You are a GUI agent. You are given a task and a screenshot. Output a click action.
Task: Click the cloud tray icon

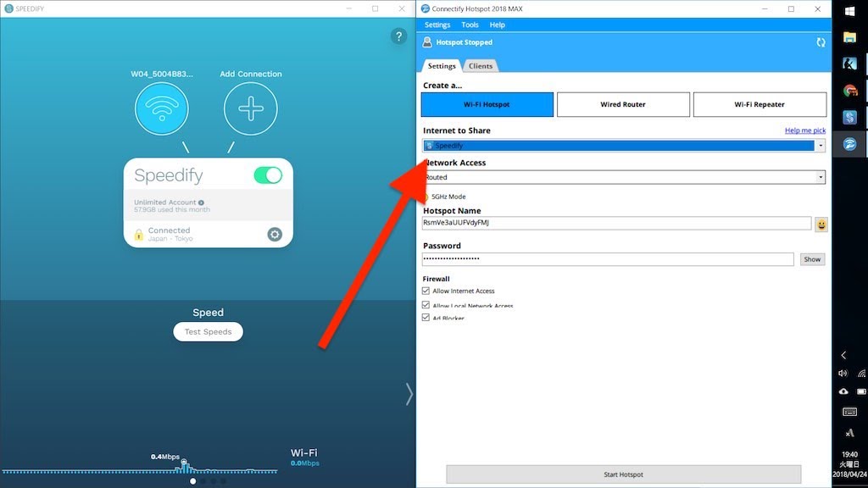click(843, 391)
